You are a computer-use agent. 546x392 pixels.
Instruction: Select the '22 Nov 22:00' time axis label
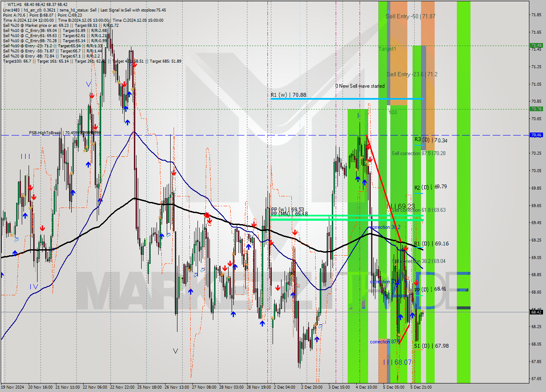pyautogui.click(x=123, y=387)
